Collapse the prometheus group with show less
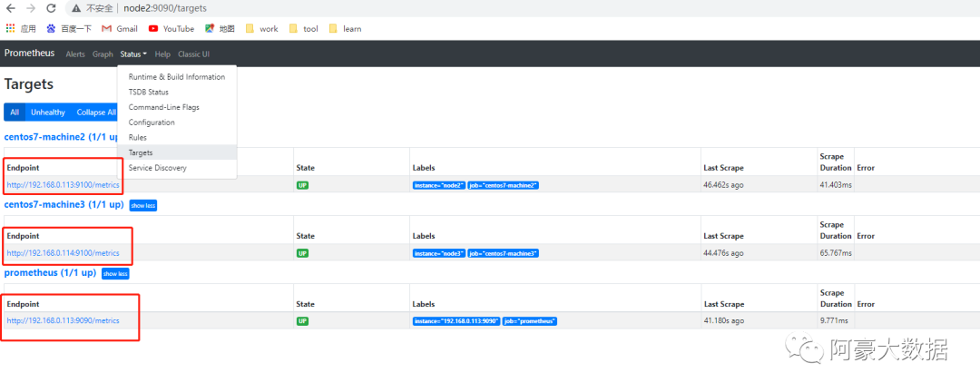This screenshot has width=980, height=392. click(x=115, y=274)
